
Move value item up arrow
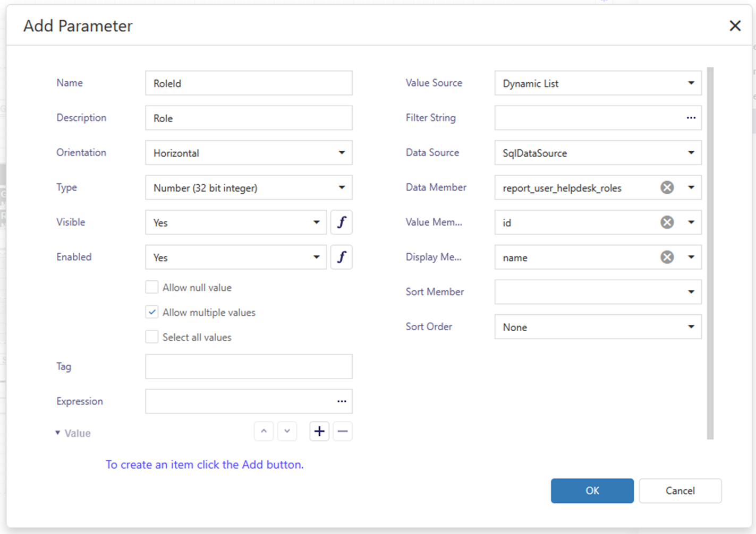click(x=264, y=432)
